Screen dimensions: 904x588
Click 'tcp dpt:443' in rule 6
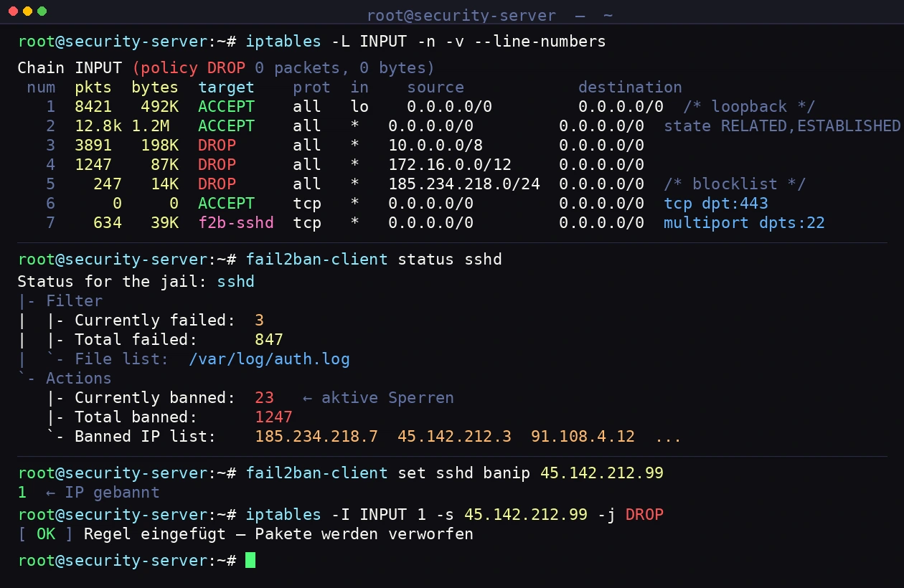tap(715, 204)
